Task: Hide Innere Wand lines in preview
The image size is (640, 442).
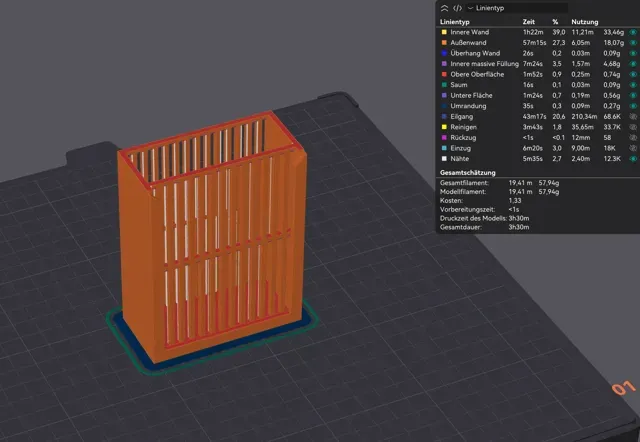Action: tap(633, 32)
